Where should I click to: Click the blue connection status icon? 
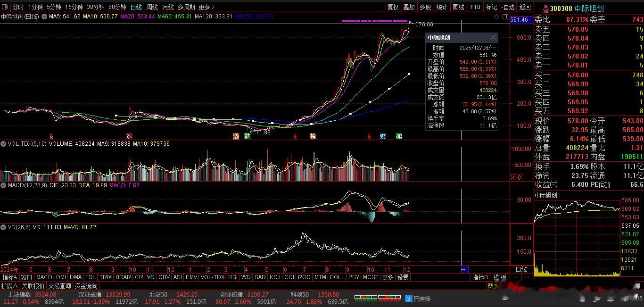[409, 299]
